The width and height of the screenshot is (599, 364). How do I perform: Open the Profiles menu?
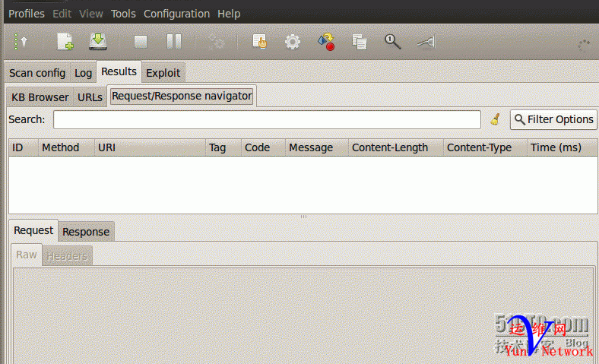[27, 14]
